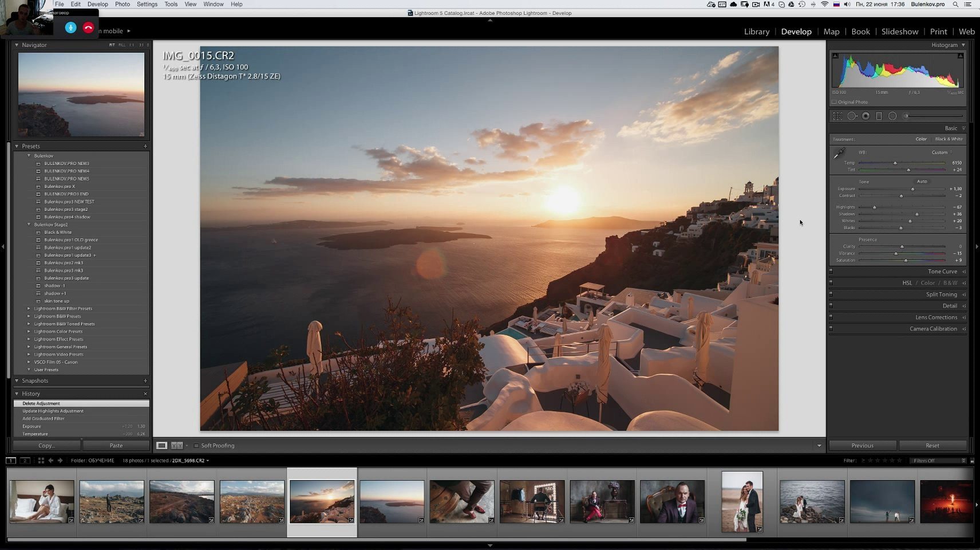Toggle Detail panel on/off switch
980x550 pixels.
pos(831,305)
